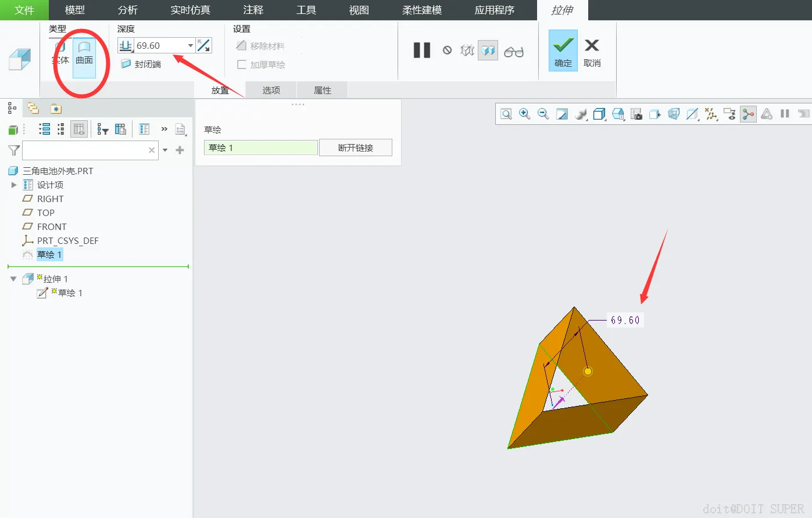Click the zoom in magnifier icon

click(525, 114)
